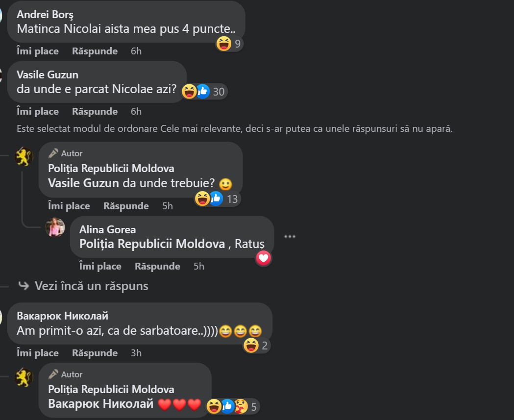
Task: Expand 'Vezi încă un răspuns' replies
Action: (x=84, y=286)
